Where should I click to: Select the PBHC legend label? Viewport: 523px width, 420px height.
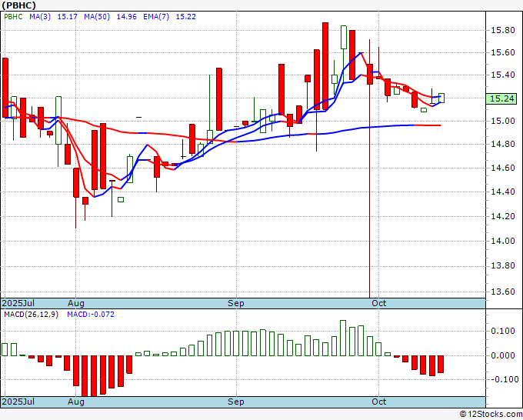(x=13, y=17)
